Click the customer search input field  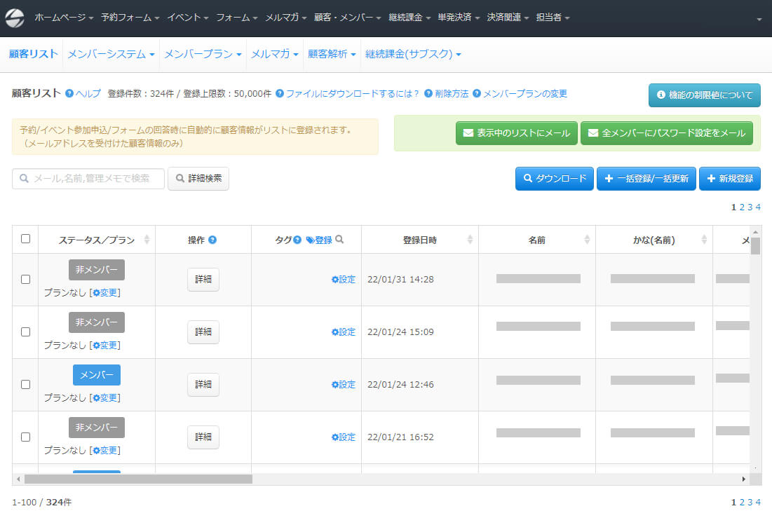88,179
